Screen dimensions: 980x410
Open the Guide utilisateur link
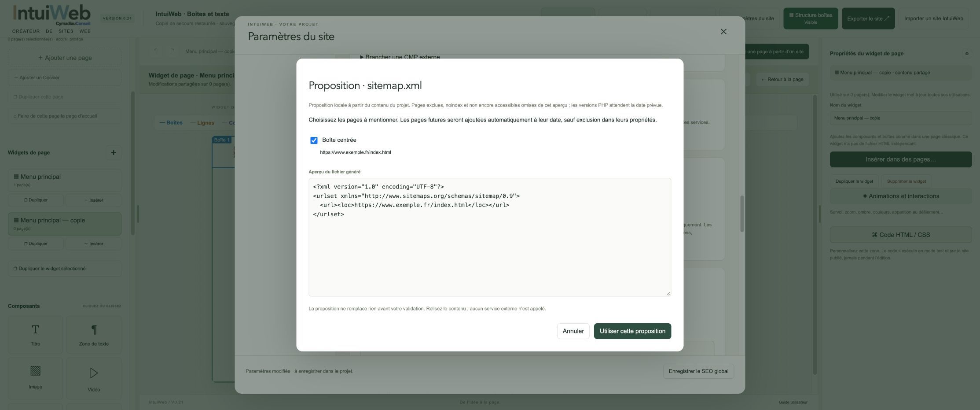793,402
